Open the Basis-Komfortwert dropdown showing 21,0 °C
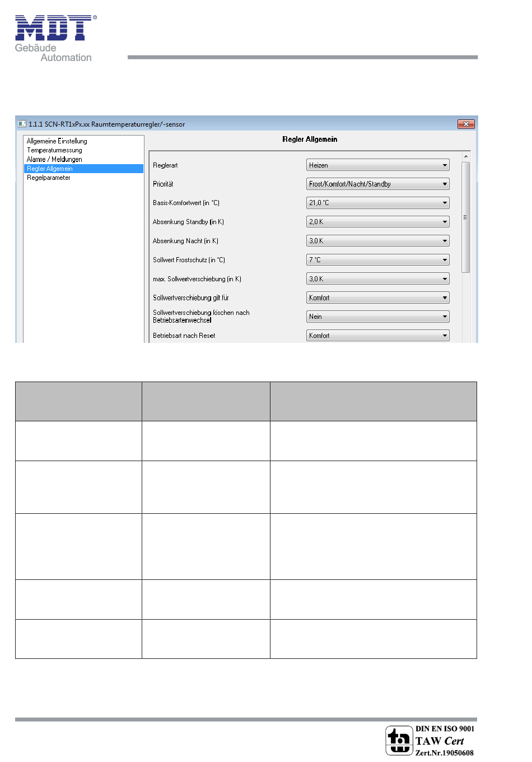Viewport: 532px width, 762px height. point(378,203)
